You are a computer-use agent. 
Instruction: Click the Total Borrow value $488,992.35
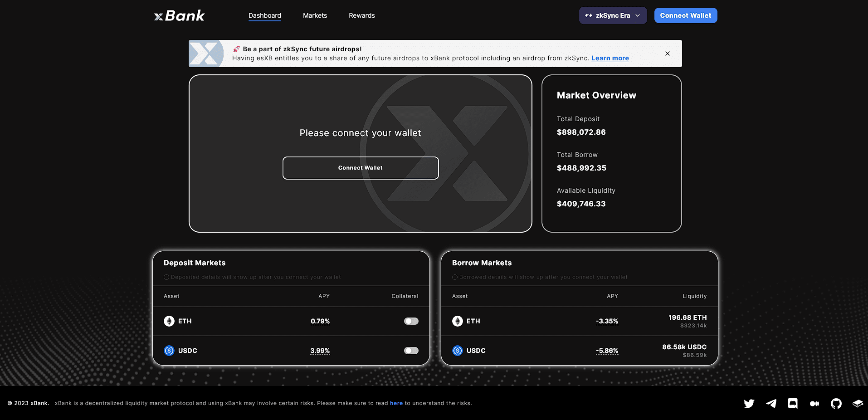[x=581, y=168]
